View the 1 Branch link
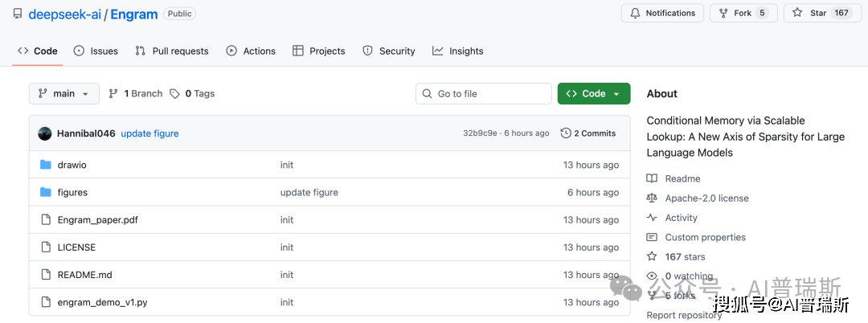 click(x=136, y=93)
